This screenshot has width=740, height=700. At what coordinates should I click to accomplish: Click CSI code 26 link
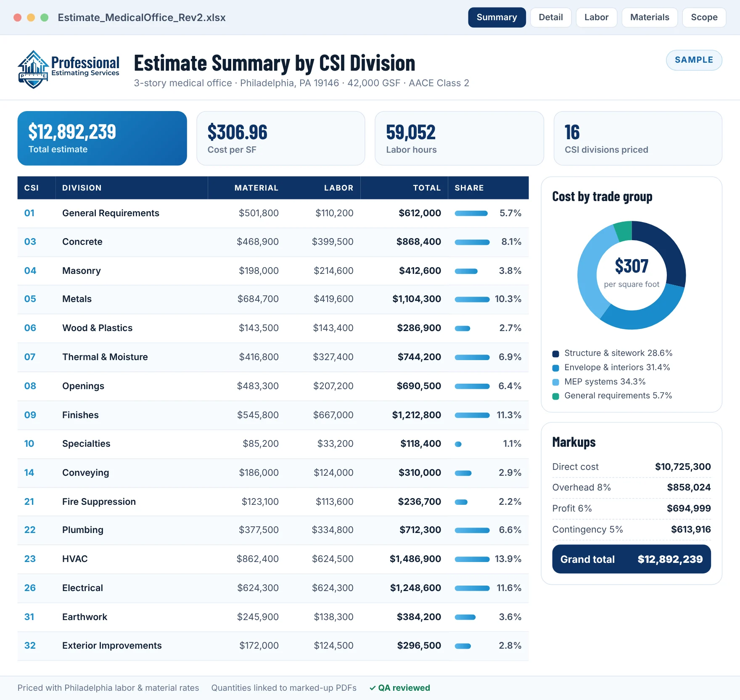click(30, 588)
